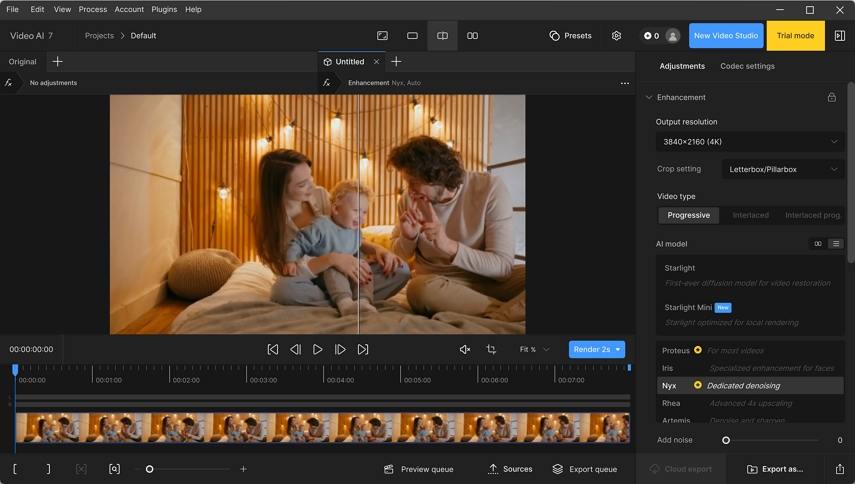Viewport: 855px width, 484px height.
Task: Click the timeline zoom slider handle
Action: (149, 469)
